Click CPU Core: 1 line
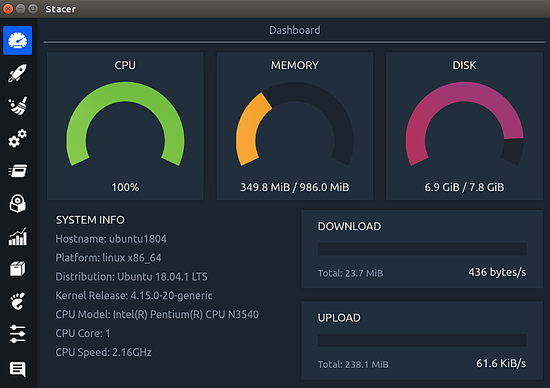550x388 pixels. point(83,333)
